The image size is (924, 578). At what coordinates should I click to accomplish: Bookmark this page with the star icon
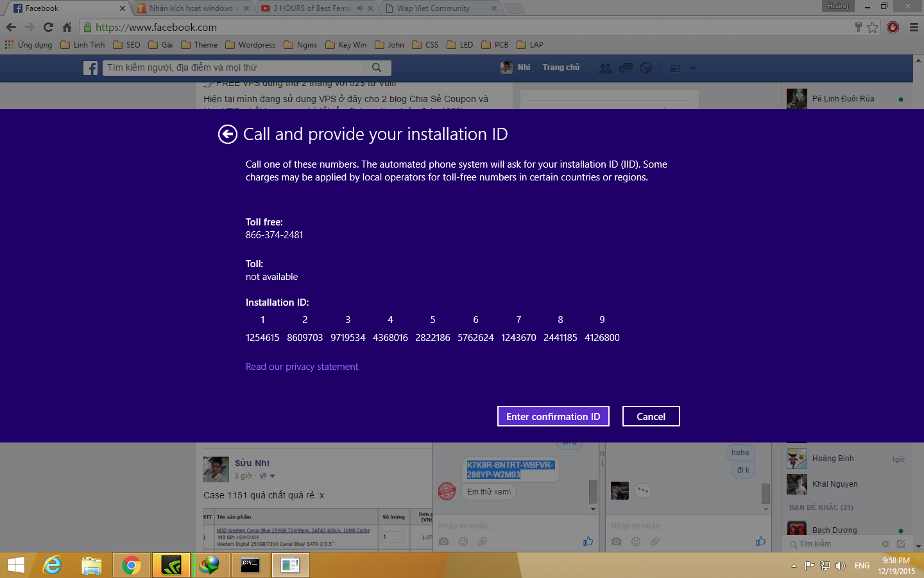872,27
